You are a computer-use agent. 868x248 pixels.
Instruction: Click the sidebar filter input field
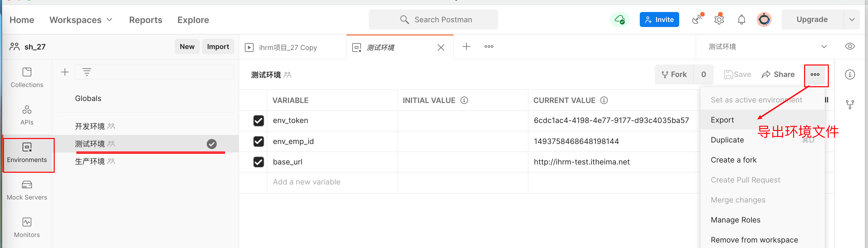154,72
